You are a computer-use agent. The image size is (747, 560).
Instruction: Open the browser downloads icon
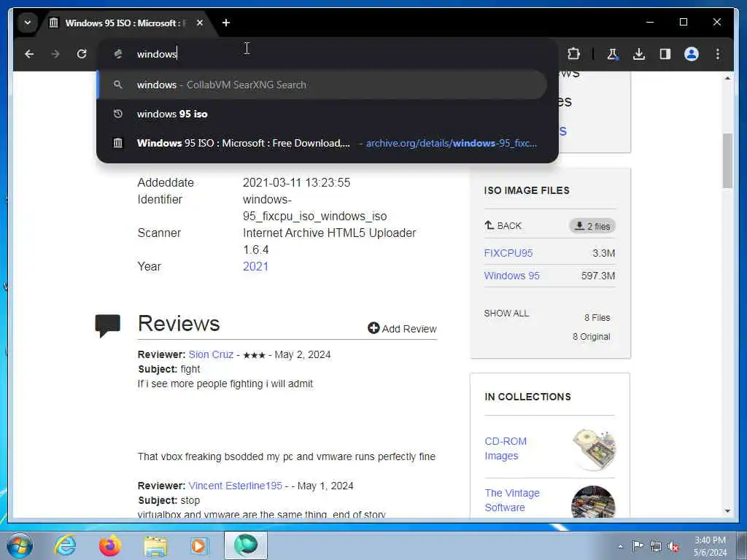pyautogui.click(x=639, y=54)
